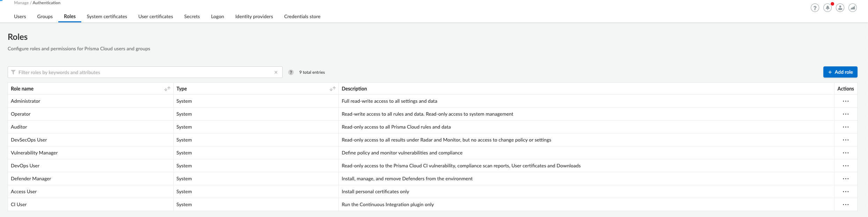Click the Defender Manager role name
Viewport: 868px width, 217px height.
[31, 179]
